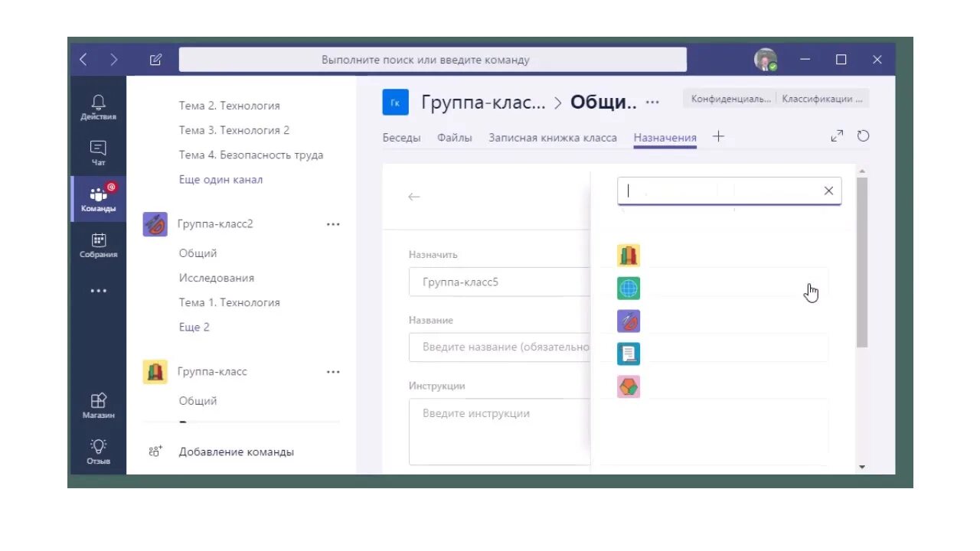The height and width of the screenshot is (551, 980).
Task: Open the Записная книжка класса tab
Action: click(553, 138)
